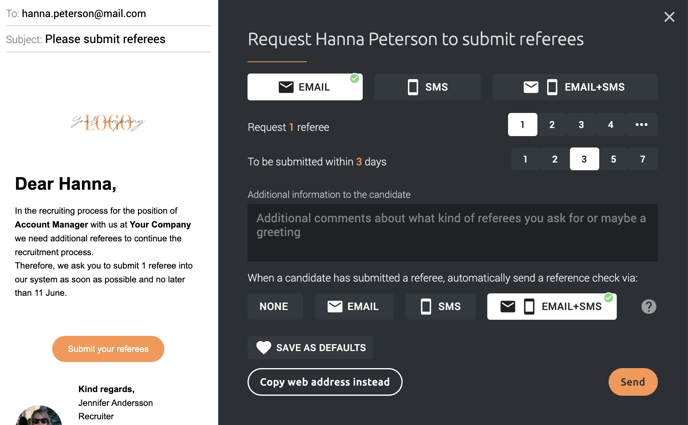Click the recruiter profile photo
This screenshot has height=425, width=688.
click(39, 415)
